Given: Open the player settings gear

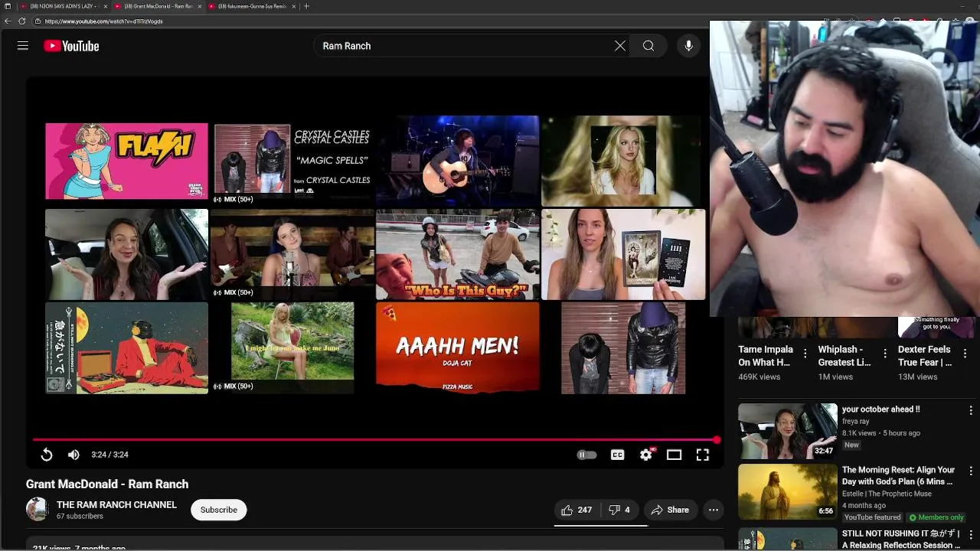Looking at the screenshot, I should coord(646,455).
